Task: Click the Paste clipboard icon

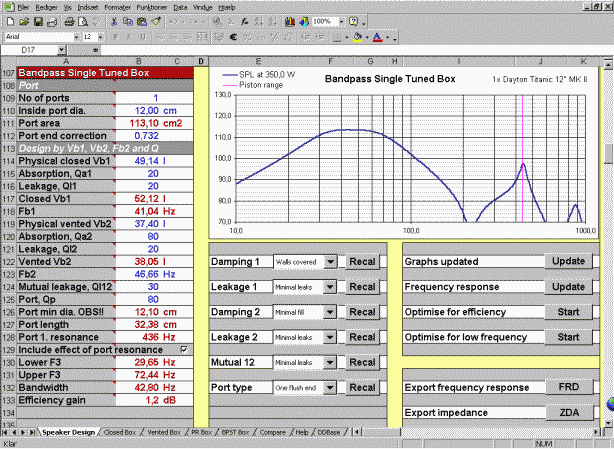Action: (142, 22)
